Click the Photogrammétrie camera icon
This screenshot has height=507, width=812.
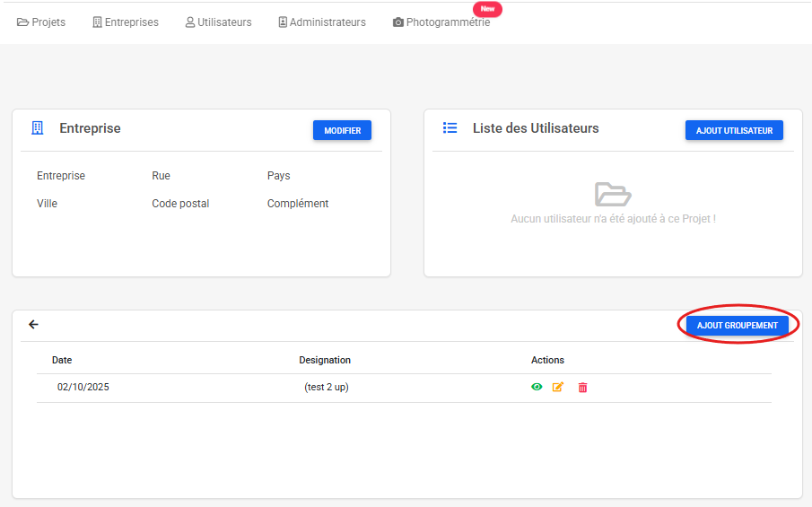point(398,22)
